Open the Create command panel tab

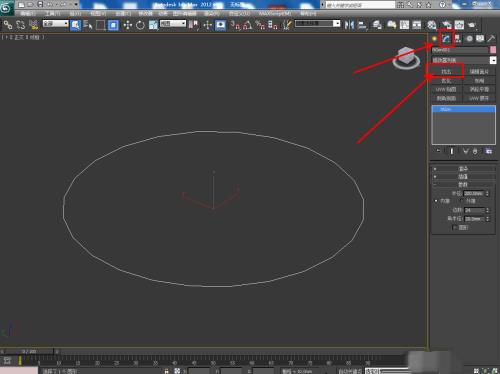(434, 39)
